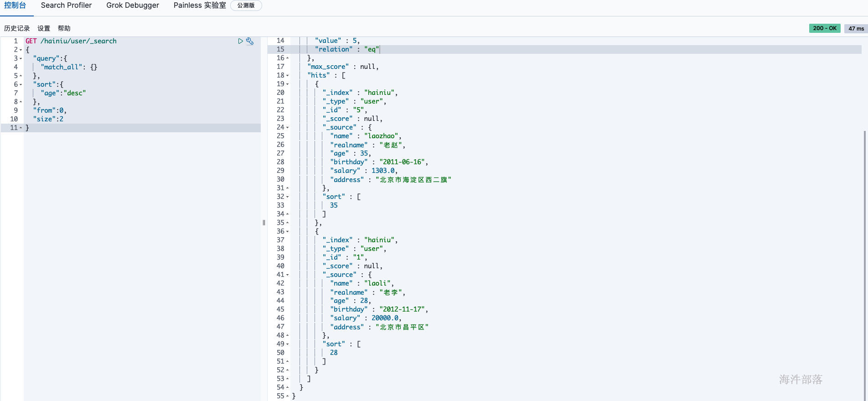Screen dimensions: 868x401
Task: Toggle fold marker at response line 48
Action: 288,335
